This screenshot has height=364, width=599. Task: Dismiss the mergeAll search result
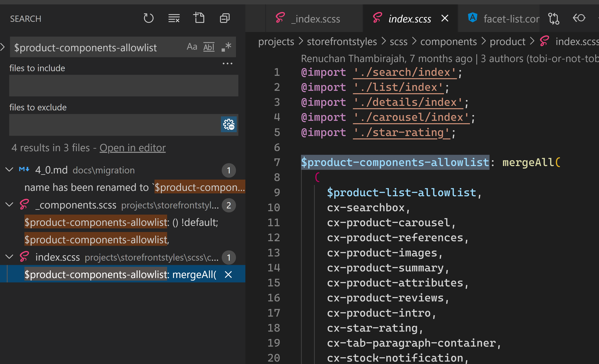click(x=228, y=275)
